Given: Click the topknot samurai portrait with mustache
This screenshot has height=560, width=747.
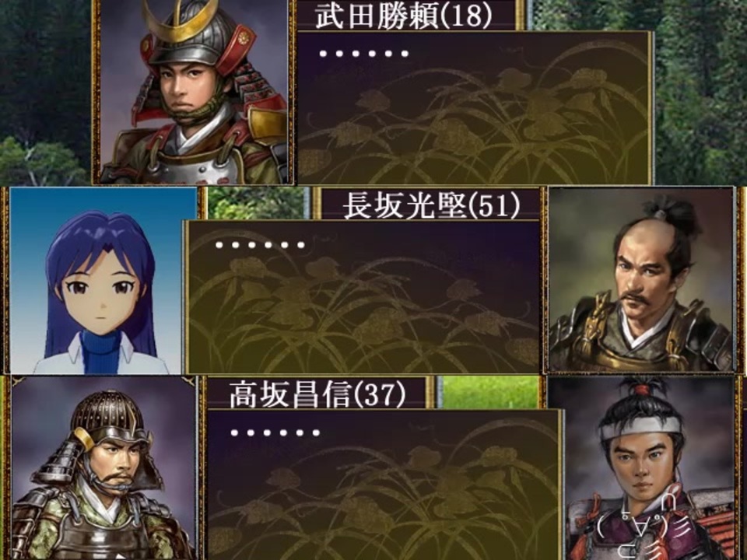Looking at the screenshot, I should pyautogui.click(x=640, y=279).
